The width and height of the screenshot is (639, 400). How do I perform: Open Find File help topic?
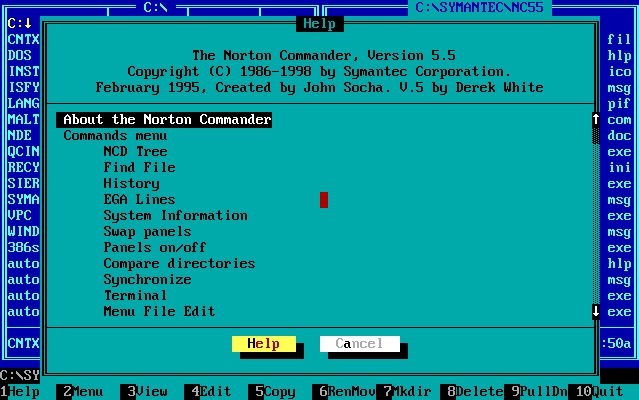click(x=139, y=167)
